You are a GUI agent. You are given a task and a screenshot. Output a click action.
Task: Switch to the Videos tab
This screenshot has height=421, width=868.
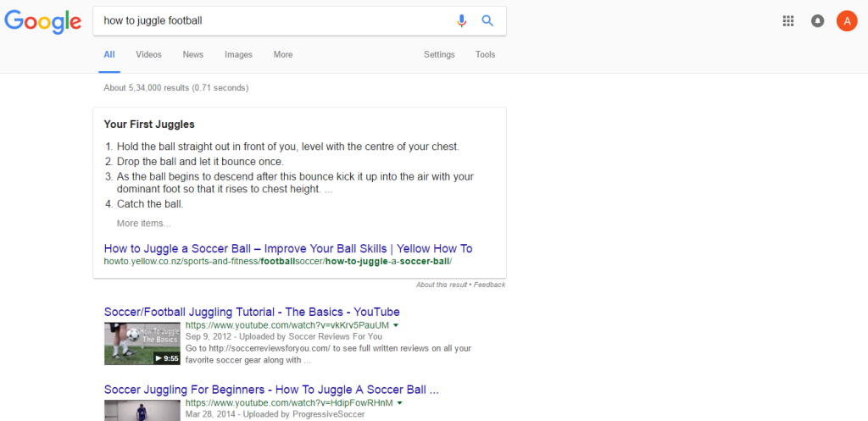(x=149, y=55)
